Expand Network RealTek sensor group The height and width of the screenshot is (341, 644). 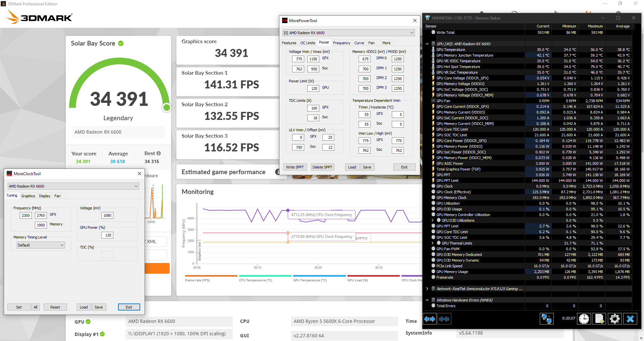coord(427,289)
